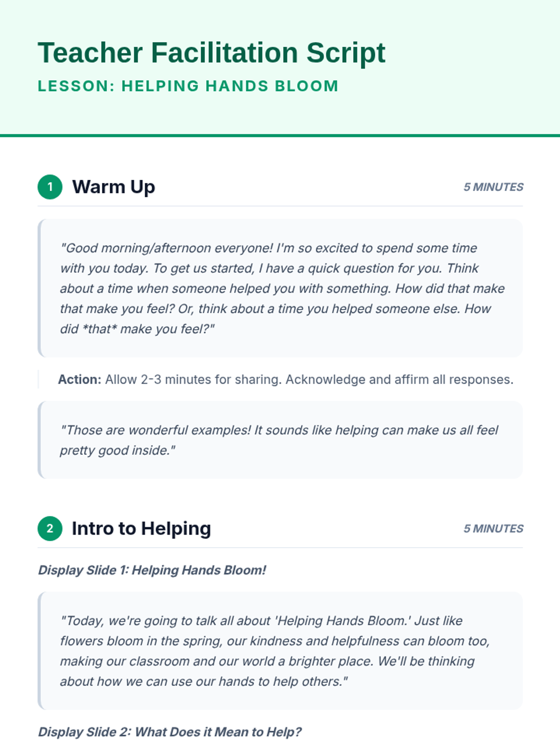The image size is (560, 747).
Task: Click the Warm Up 5 Minutes label
Action: tap(493, 187)
